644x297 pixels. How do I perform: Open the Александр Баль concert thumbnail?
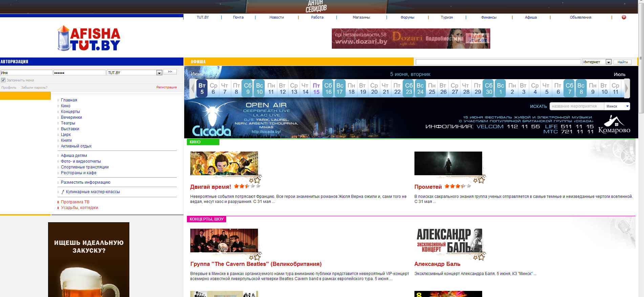448,241
